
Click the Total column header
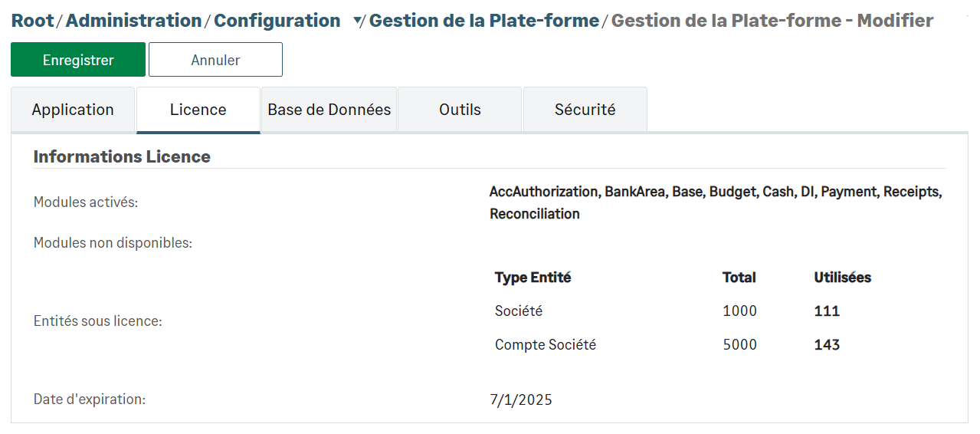click(739, 278)
